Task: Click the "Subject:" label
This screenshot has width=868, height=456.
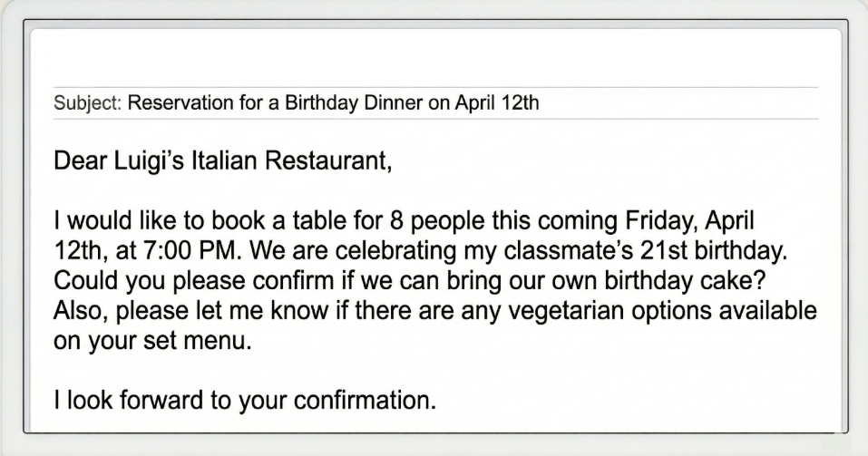Action: (x=87, y=102)
